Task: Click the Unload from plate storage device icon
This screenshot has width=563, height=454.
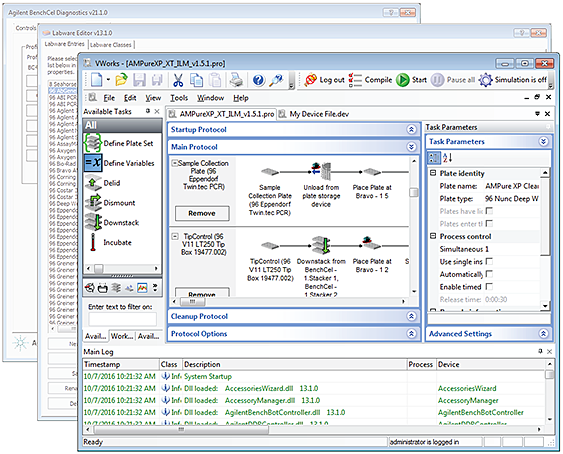Action: [x=321, y=172]
